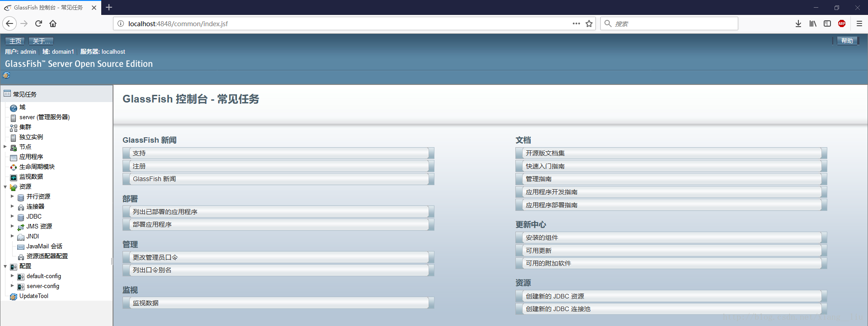Expand the JNDI tree node
Viewport: 868px width, 326px height.
pos(12,236)
